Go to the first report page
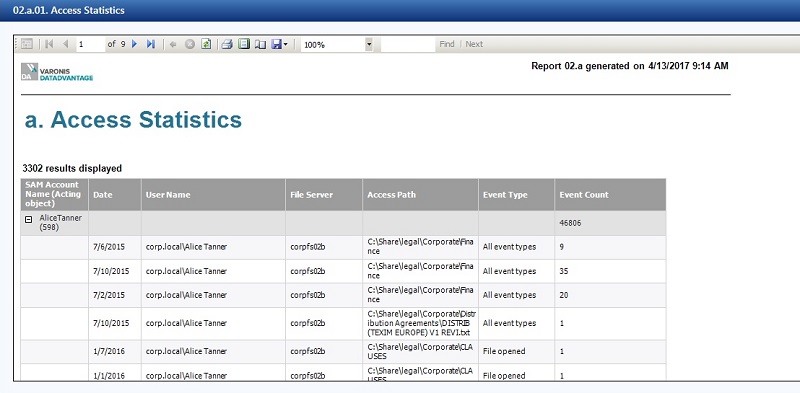Screen dimensions: 800x393 pos(49,44)
